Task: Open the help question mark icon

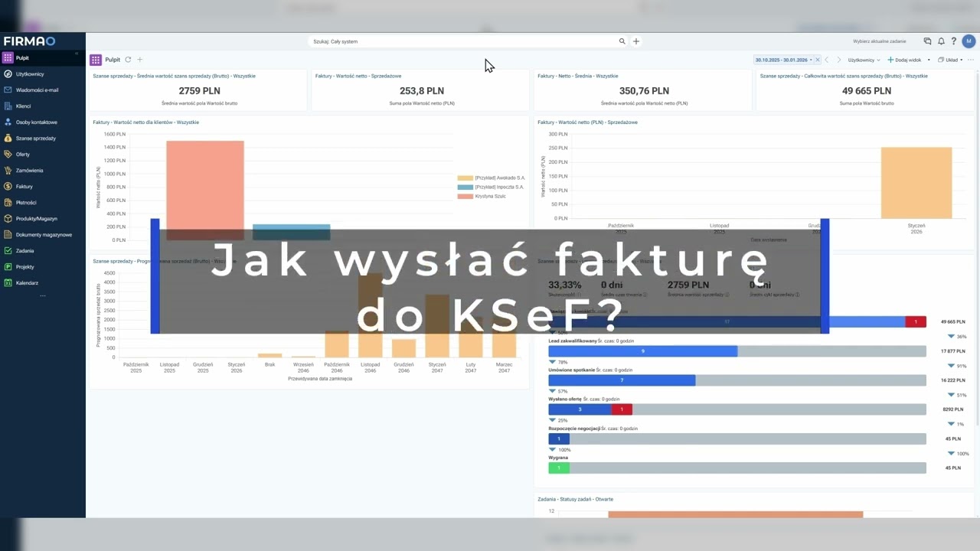Action: (954, 41)
